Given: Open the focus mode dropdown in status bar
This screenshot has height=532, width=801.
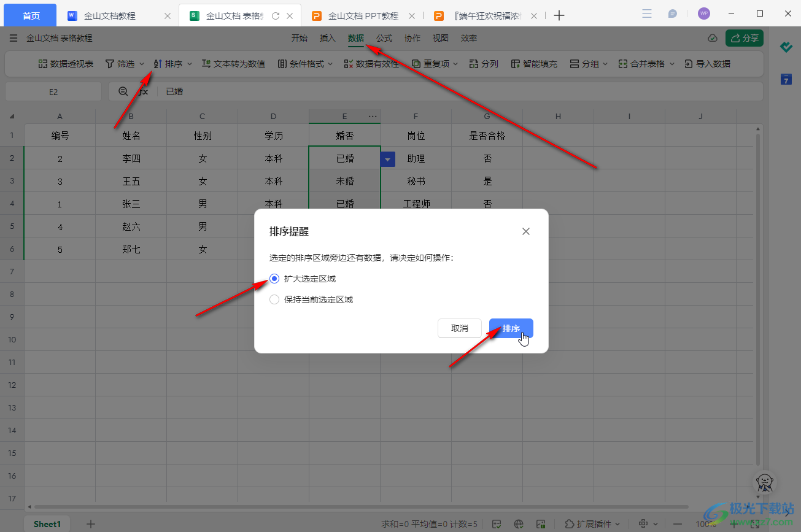Looking at the screenshot, I should click(648, 524).
